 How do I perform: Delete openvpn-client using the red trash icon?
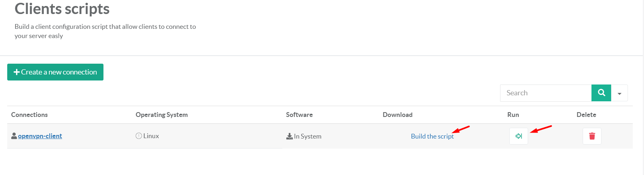(592, 136)
